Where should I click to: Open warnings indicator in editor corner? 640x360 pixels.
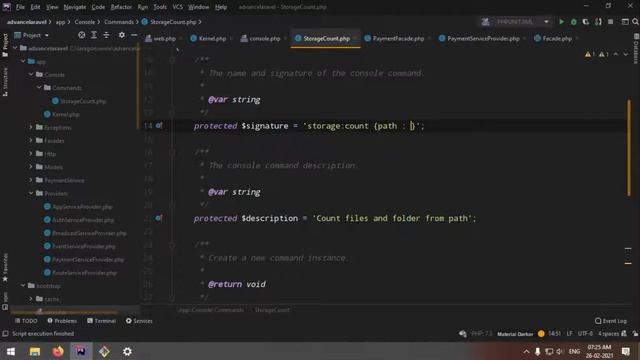coord(596,54)
